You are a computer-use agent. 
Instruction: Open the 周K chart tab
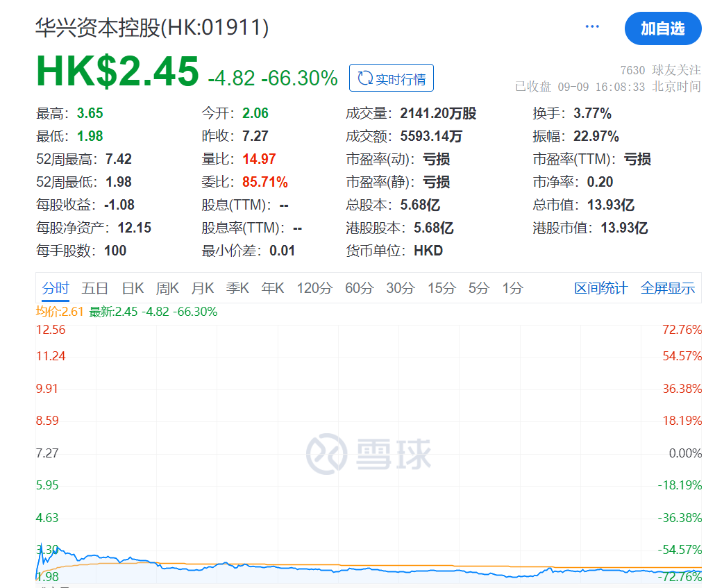[167, 288]
